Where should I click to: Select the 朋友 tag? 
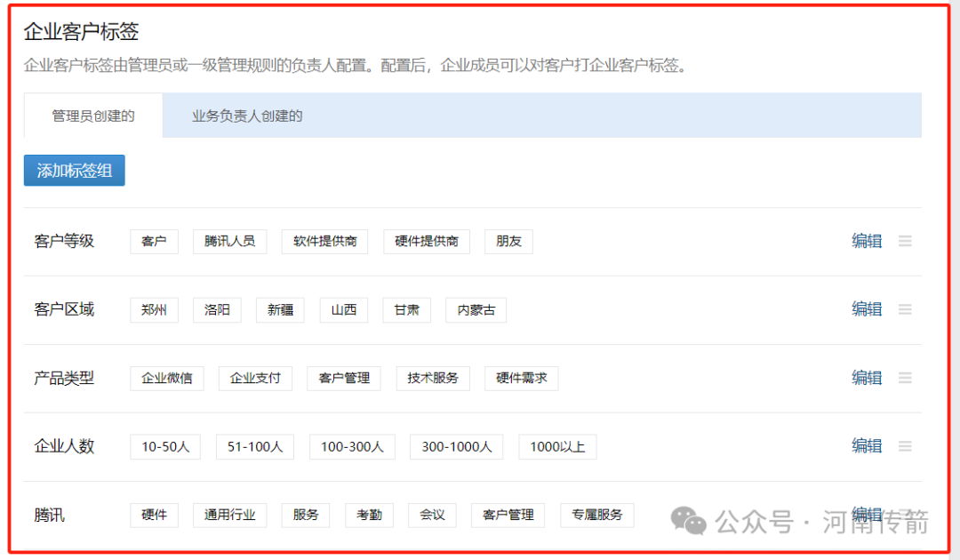(508, 241)
